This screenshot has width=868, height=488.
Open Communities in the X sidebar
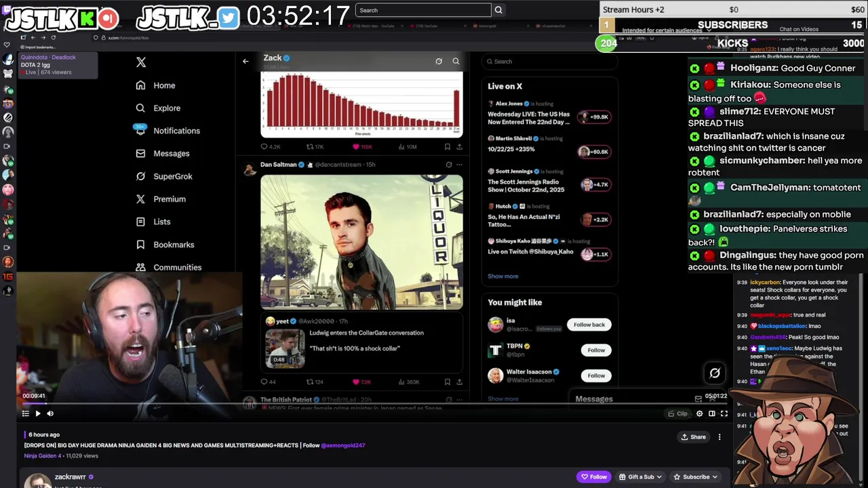[x=169, y=267]
